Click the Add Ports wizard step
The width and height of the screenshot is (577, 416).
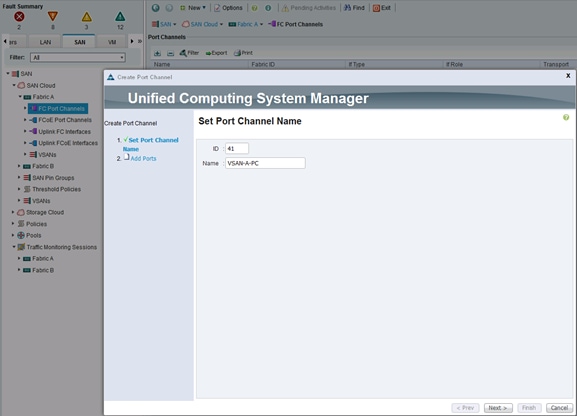coord(140,158)
